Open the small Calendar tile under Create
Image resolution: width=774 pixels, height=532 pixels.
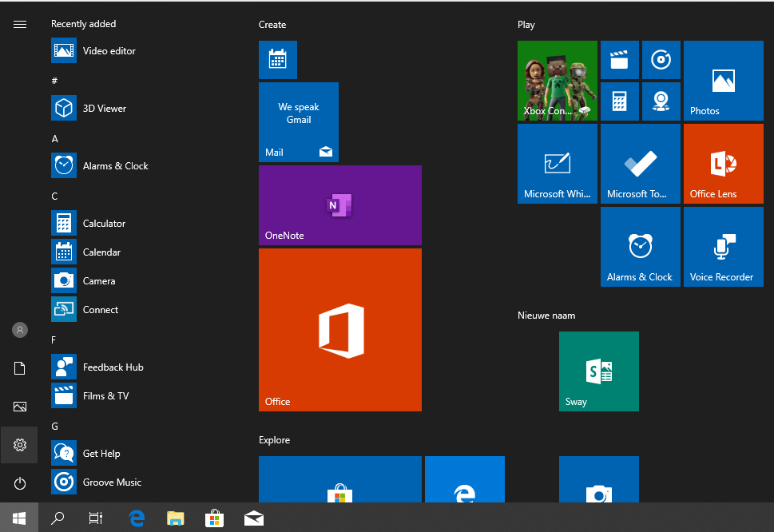pos(278,60)
